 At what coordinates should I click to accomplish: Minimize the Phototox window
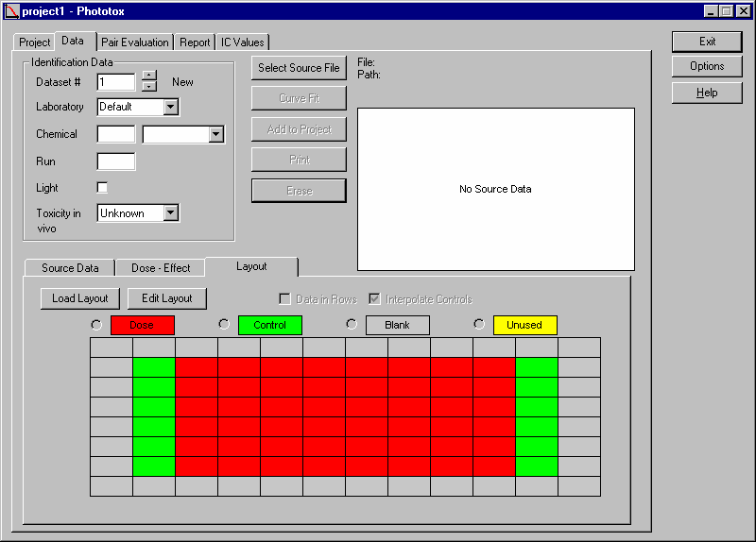point(711,11)
